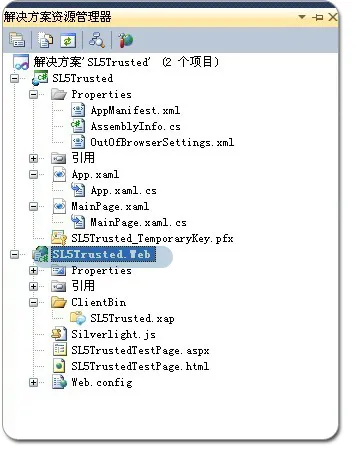Open the panel window position dropdown arrow
Viewport: 362px width, 453px height.
coord(302,17)
